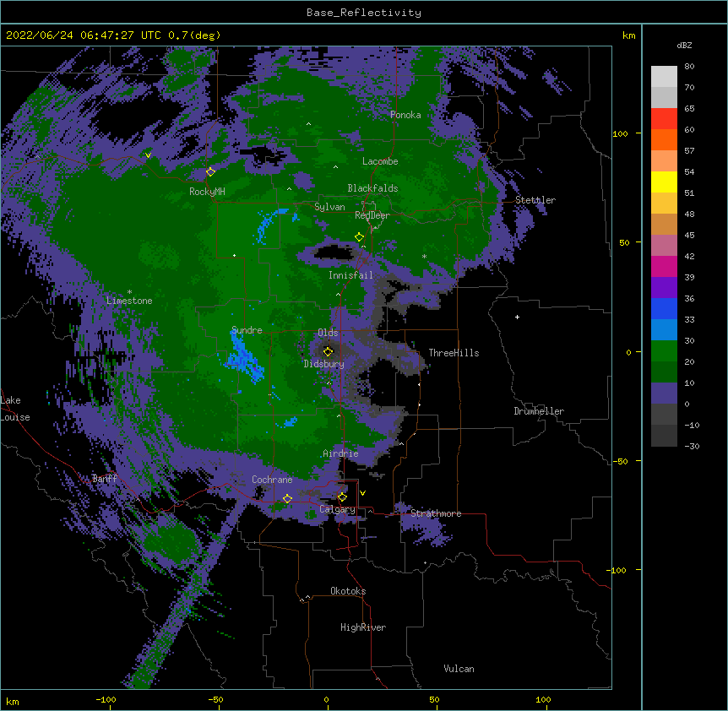This screenshot has width=728, height=711.
Task: Click the RedDeer city label
Action: [372, 214]
